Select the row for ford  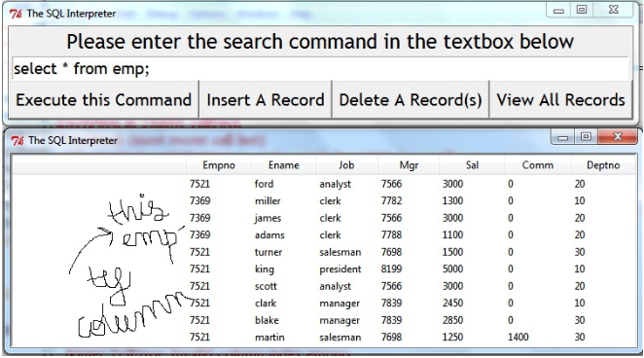(x=324, y=184)
